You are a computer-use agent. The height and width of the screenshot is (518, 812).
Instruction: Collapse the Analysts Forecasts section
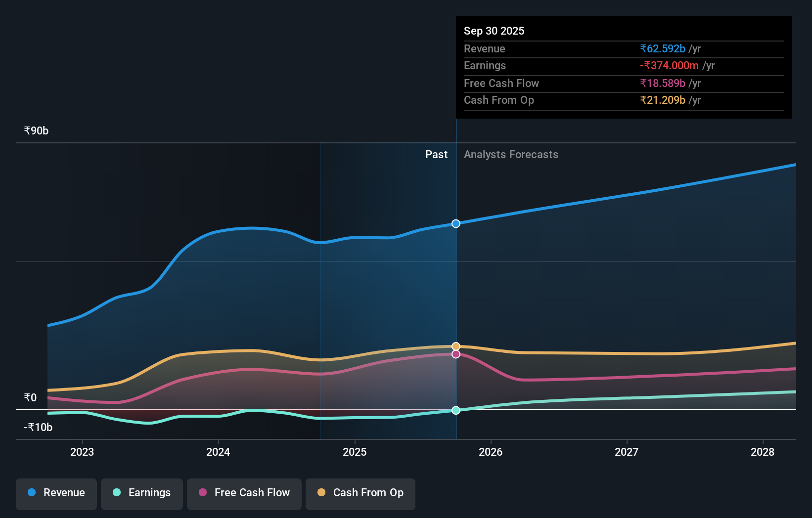pos(511,155)
